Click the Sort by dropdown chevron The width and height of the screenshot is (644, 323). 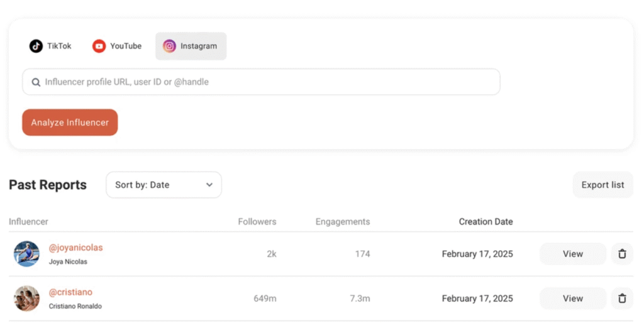209,185
